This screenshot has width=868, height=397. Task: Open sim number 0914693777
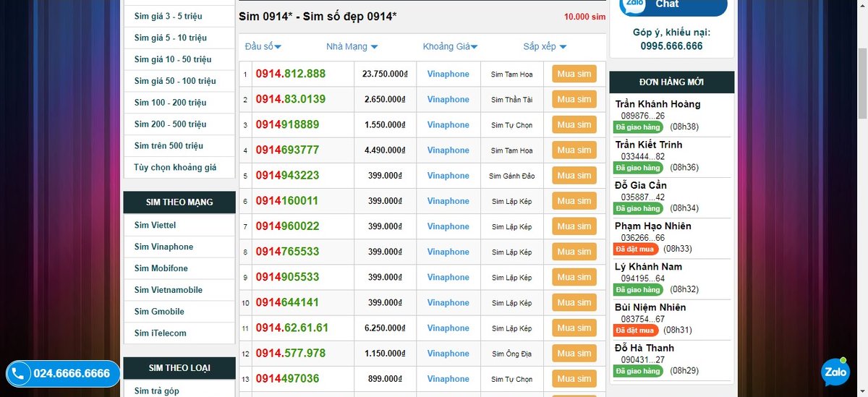tap(287, 150)
